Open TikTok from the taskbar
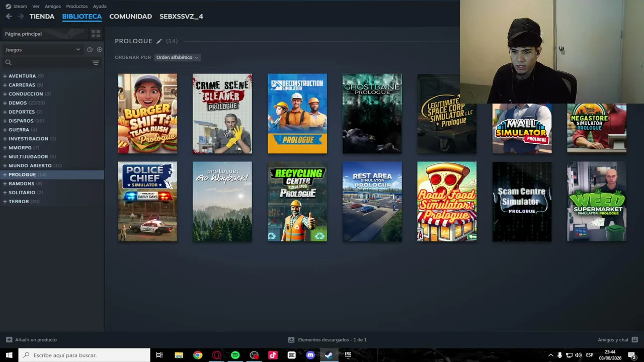 coord(273,355)
